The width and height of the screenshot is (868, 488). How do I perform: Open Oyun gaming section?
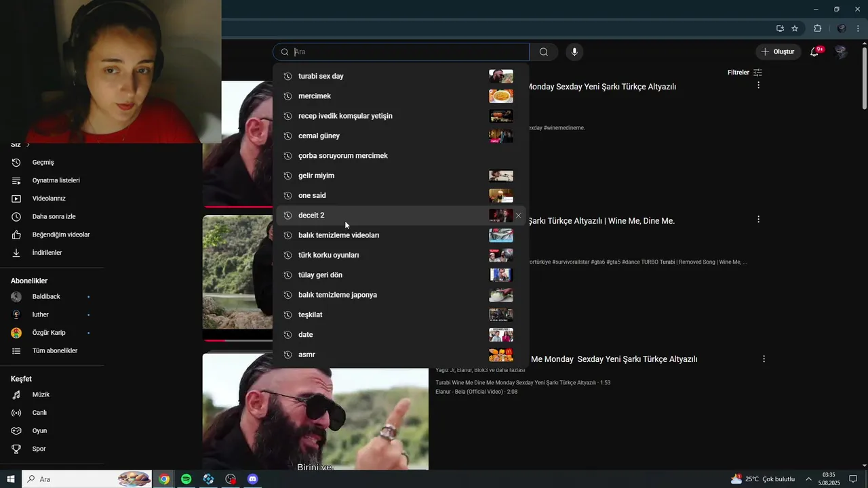pos(39,431)
